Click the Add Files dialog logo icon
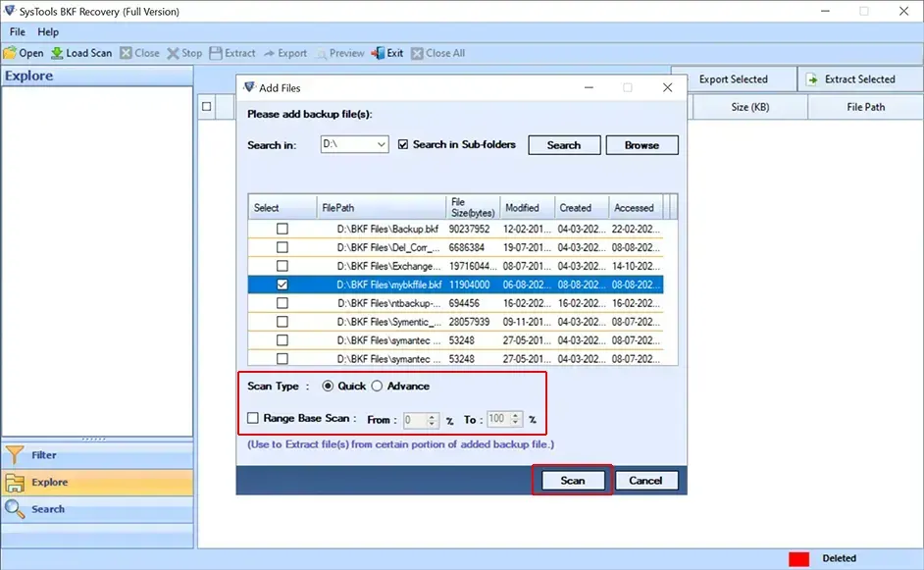The image size is (924, 570). coord(249,87)
